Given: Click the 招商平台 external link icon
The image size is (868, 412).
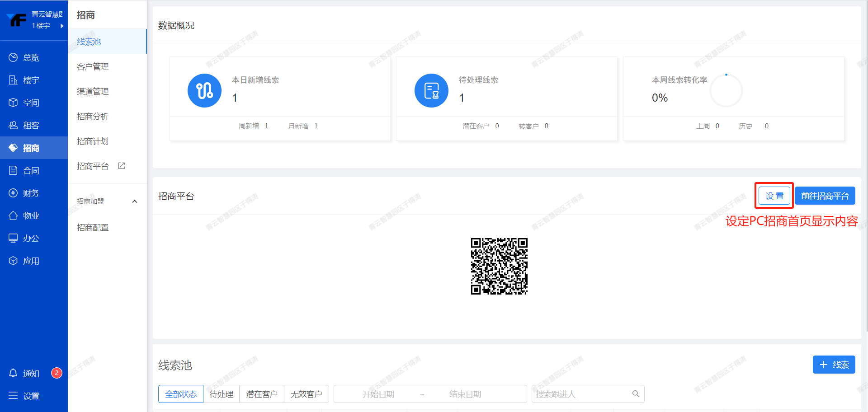Looking at the screenshot, I should click(x=121, y=166).
